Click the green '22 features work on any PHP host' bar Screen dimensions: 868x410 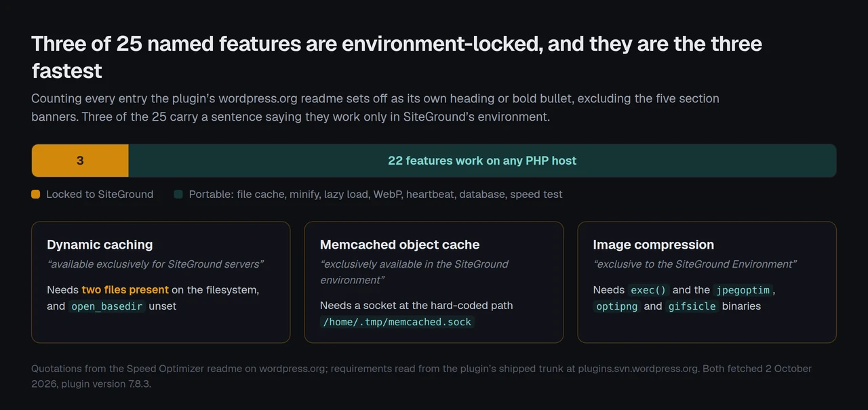click(x=482, y=161)
